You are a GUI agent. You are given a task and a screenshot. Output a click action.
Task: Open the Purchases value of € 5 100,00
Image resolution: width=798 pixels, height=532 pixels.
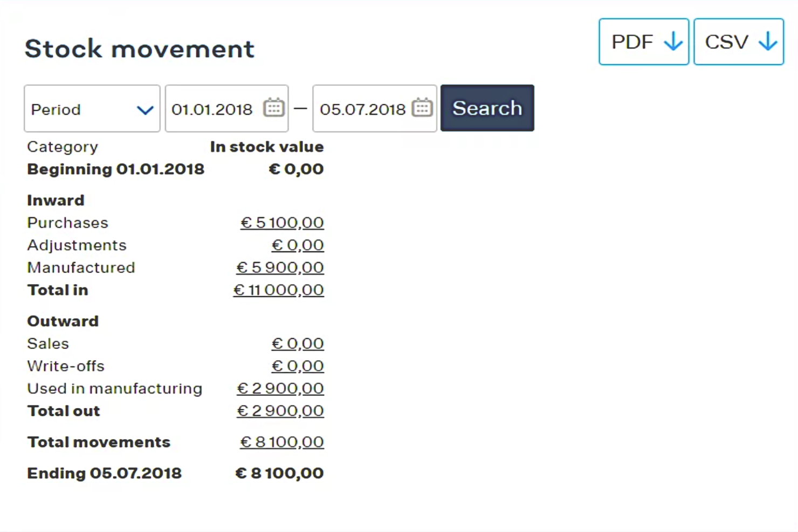(x=281, y=222)
